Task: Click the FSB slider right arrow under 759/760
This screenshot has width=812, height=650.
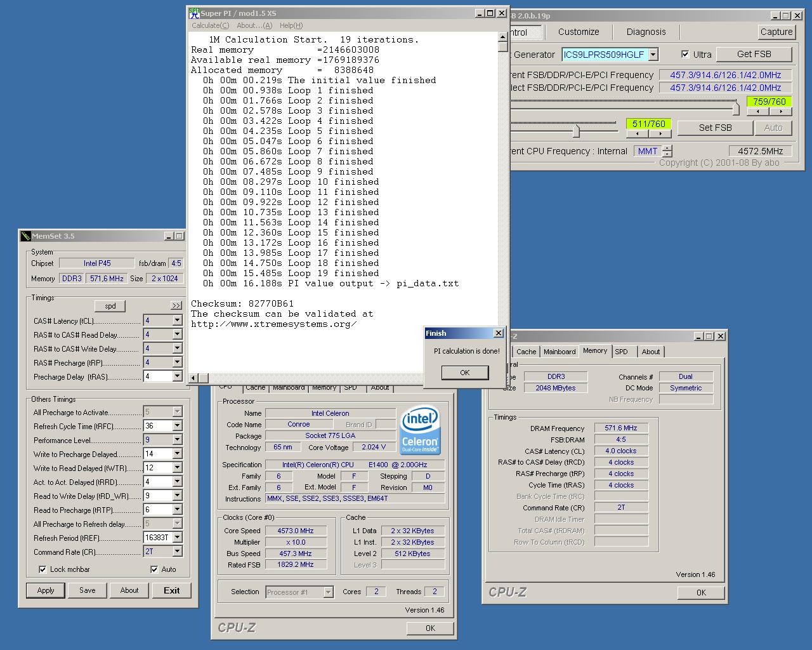Action: [780, 112]
